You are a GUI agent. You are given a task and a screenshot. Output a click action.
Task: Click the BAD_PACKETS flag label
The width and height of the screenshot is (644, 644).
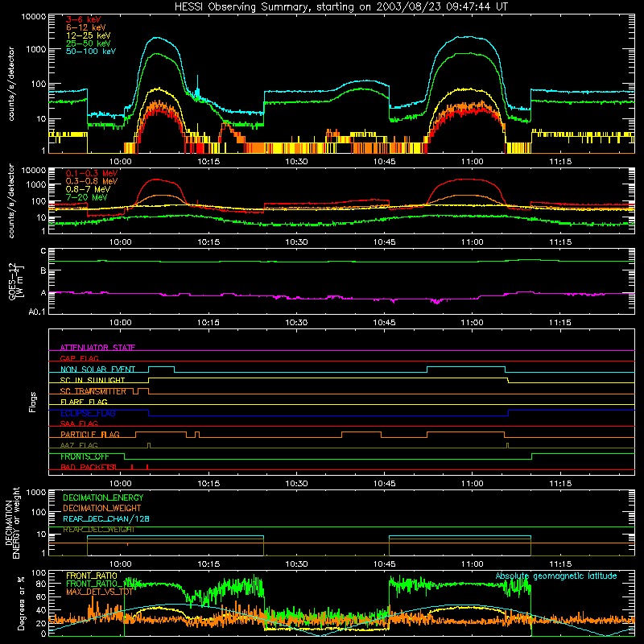click(89, 467)
